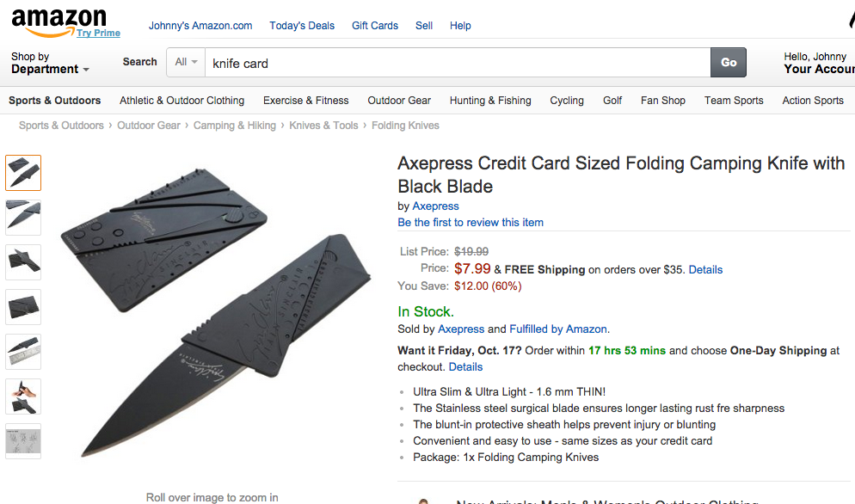Screen dimensions: 855x504
Task: Click the search text field
Action: [x=456, y=63]
